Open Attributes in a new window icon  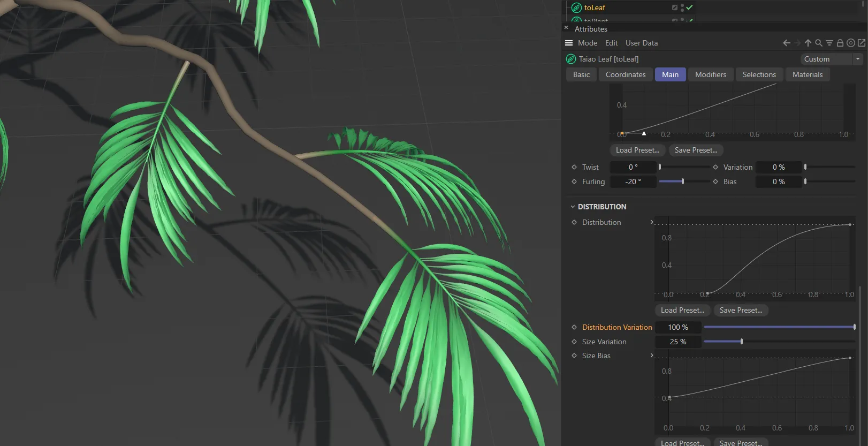(x=862, y=43)
